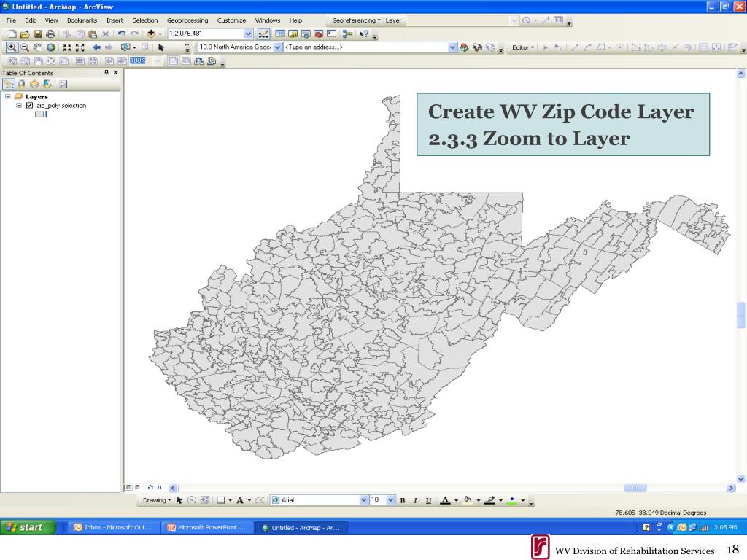Open the Table Of Contents Options icon
The image size is (747, 560).
[63, 85]
